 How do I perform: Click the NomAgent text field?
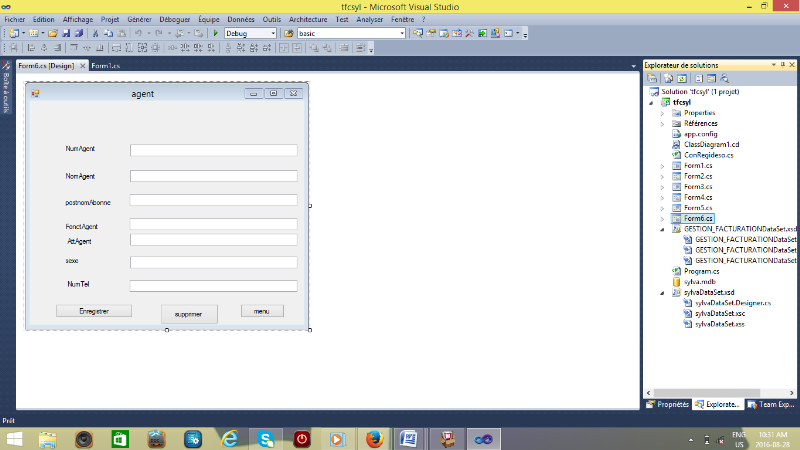point(213,176)
